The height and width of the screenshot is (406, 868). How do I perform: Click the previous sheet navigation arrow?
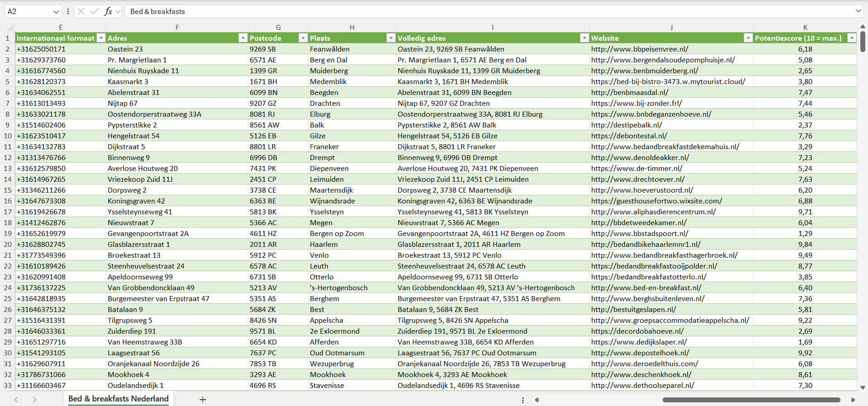point(16,400)
